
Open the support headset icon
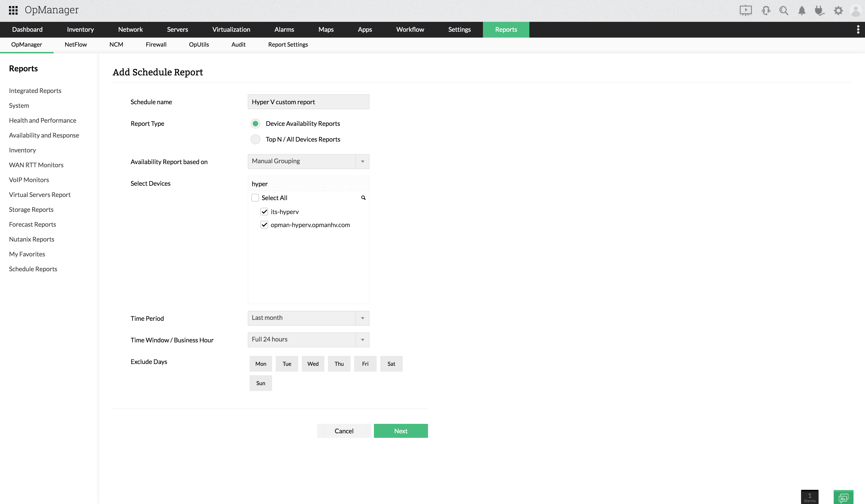766,10
